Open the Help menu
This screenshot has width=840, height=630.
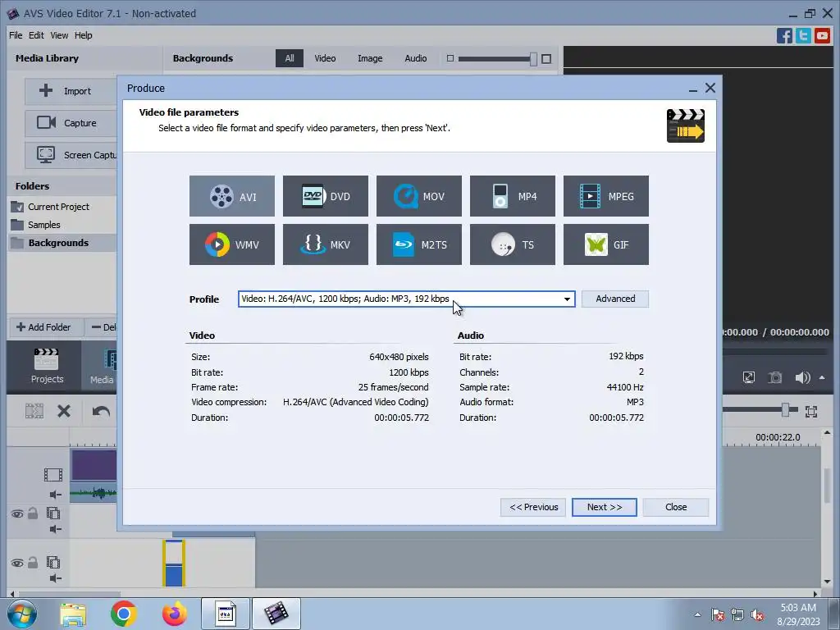coord(83,35)
